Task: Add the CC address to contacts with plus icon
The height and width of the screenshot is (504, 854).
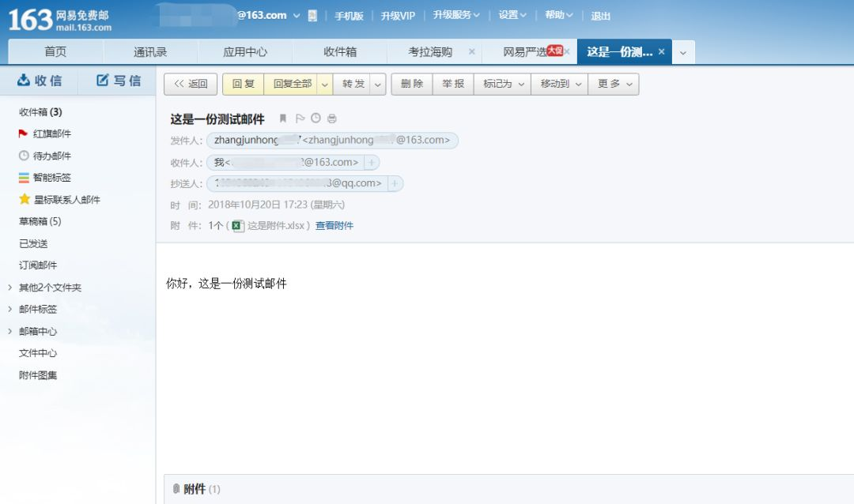Action: [x=395, y=183]
